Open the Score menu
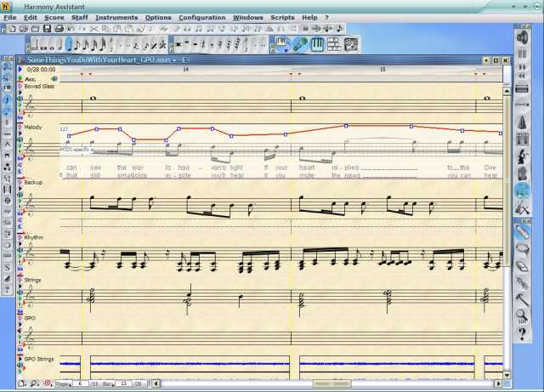This screenshot has height=392, width=544. coord(54,17)
